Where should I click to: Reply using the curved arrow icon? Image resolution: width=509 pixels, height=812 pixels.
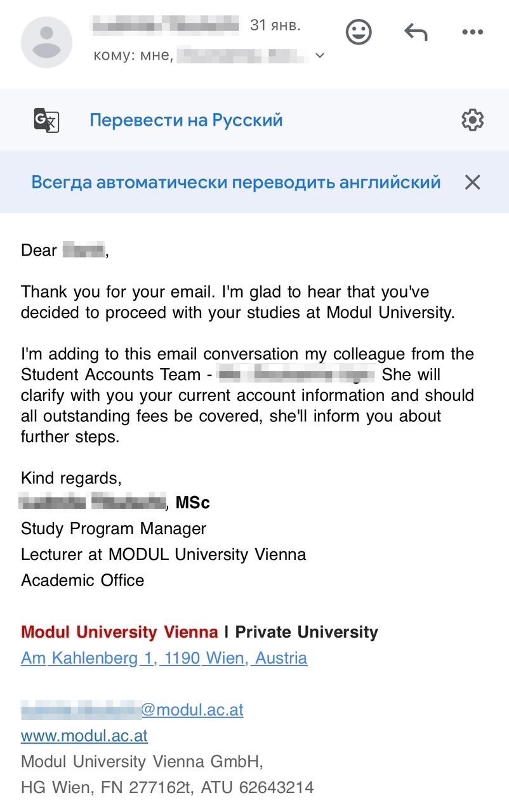tap(416, 32)
